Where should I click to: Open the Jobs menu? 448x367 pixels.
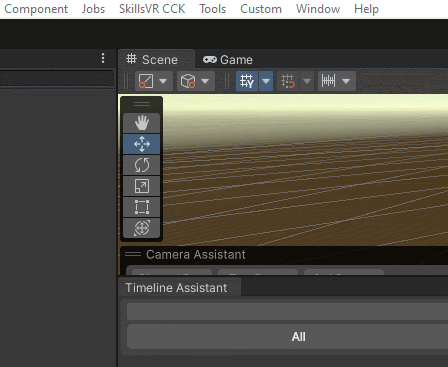click(x=93, y=9)
